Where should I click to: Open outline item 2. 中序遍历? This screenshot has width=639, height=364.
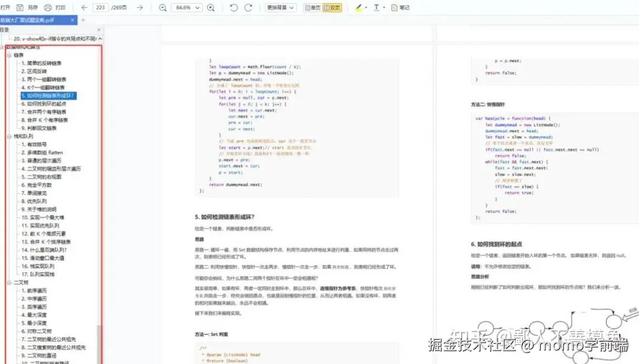pyautogui.click(x=34, y=299)
